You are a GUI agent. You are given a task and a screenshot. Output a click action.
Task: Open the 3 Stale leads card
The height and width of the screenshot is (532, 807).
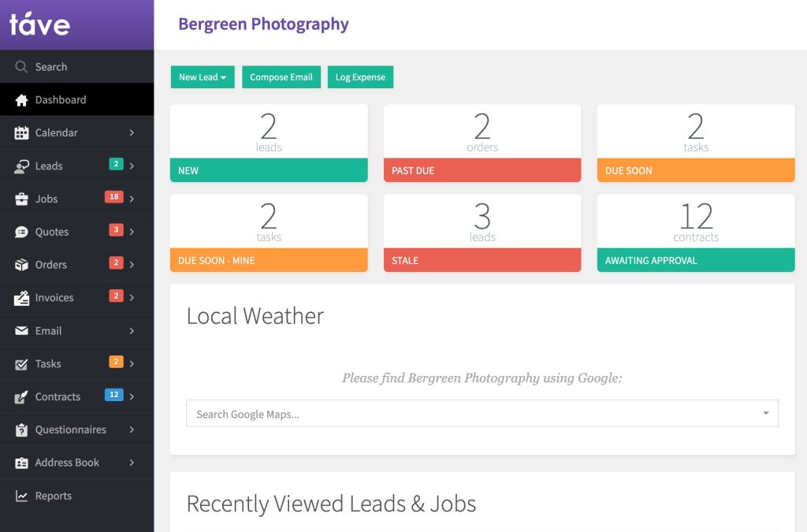point(482,233)
